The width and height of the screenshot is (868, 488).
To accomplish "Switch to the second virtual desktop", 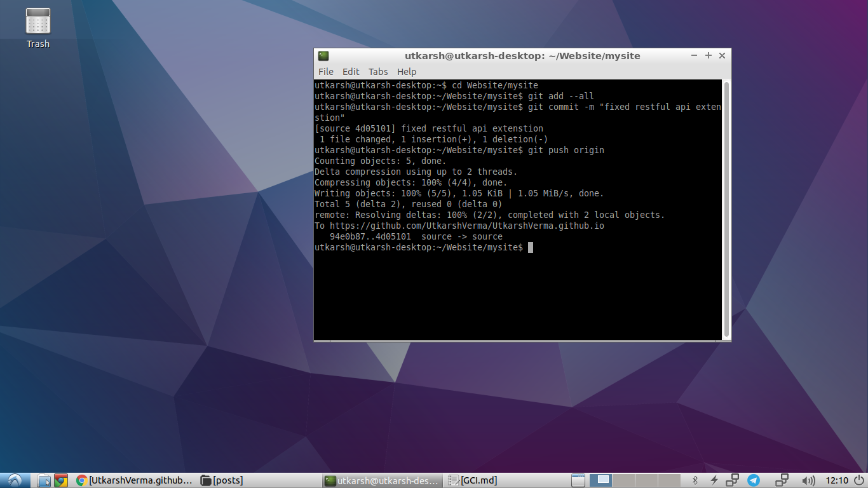I will [x=623, y=480].
